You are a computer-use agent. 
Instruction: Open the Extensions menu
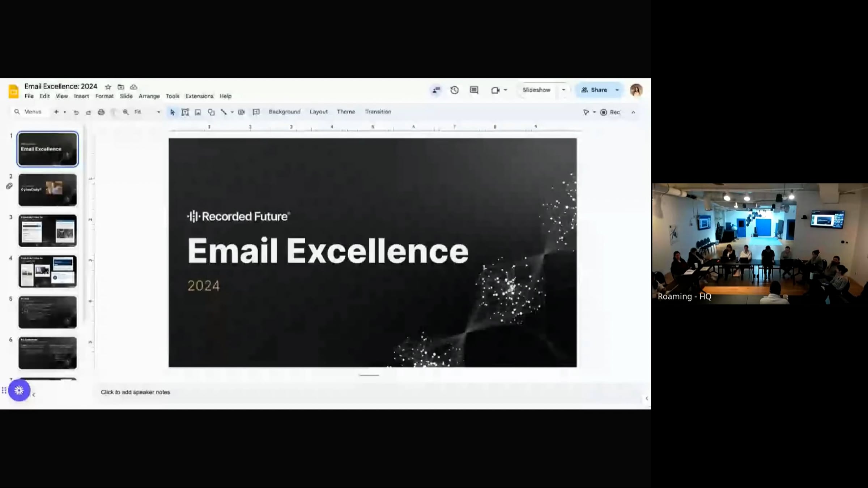point(199,96)
